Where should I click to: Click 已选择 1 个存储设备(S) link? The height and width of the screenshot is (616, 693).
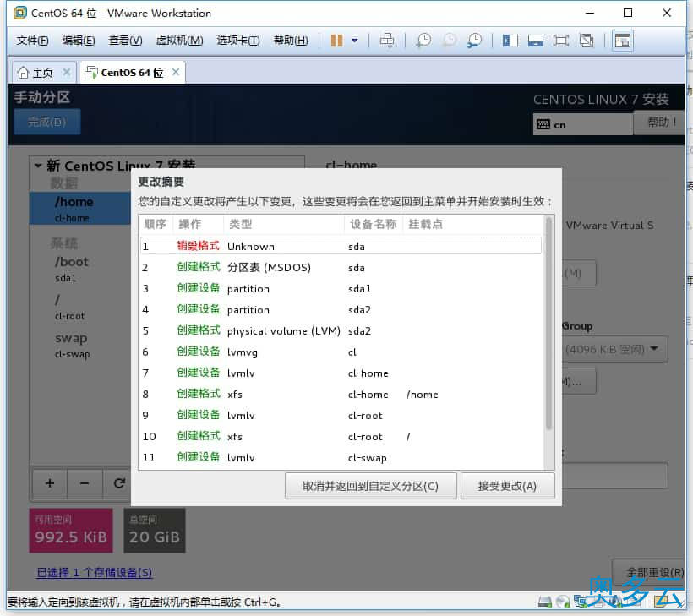tap(95, 573)
